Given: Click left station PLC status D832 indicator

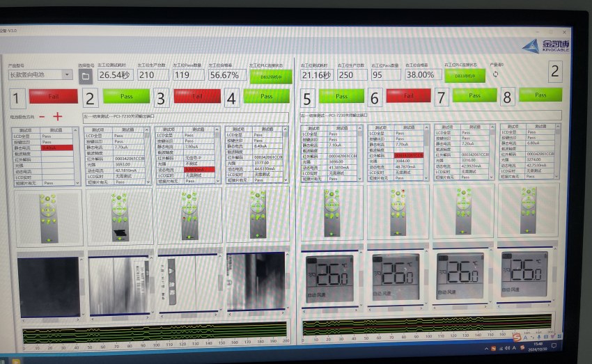Looking at the screenshot, I should (271, 77).
